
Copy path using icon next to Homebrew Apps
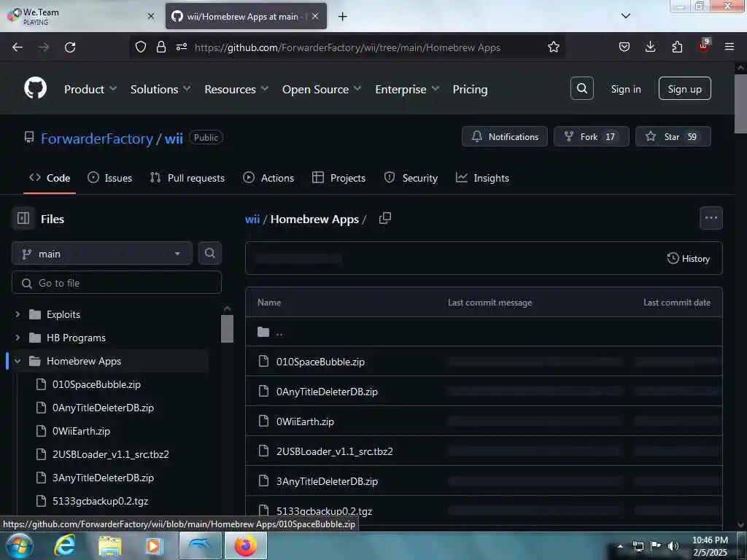tap(385, 218)
